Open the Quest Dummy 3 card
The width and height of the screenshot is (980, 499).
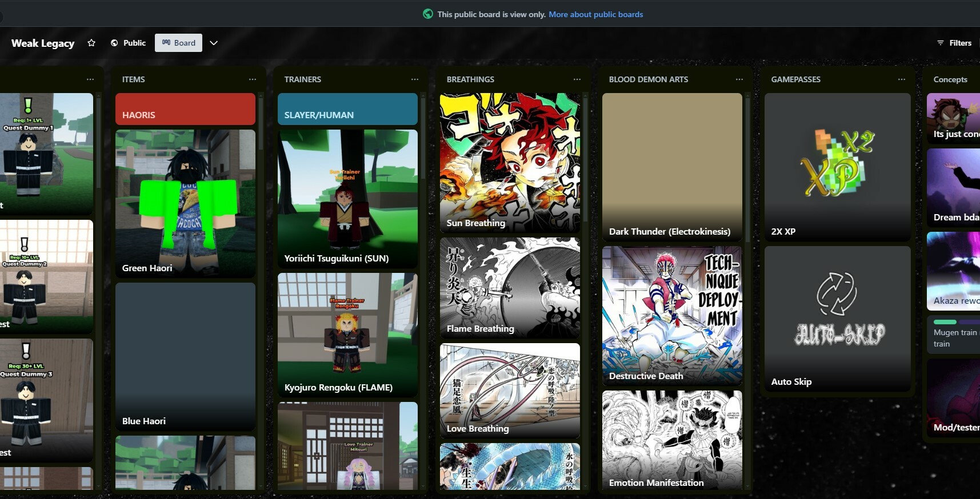[46, 400]
